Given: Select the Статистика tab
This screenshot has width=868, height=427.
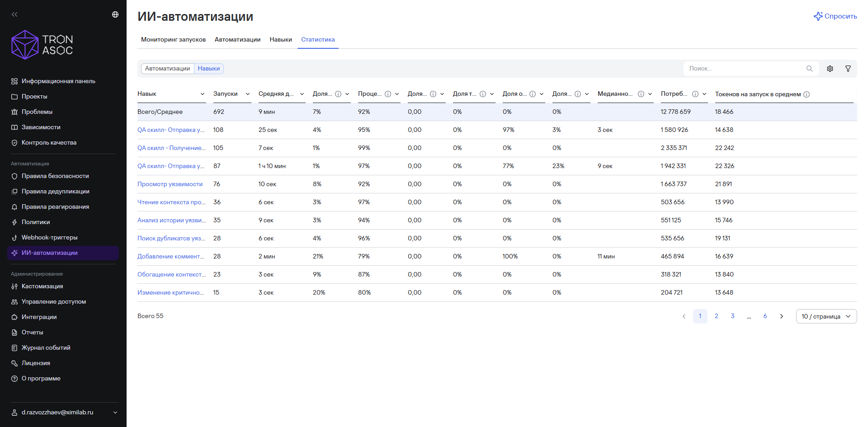Looking at the screenshot, I should [x=318, y=40].
